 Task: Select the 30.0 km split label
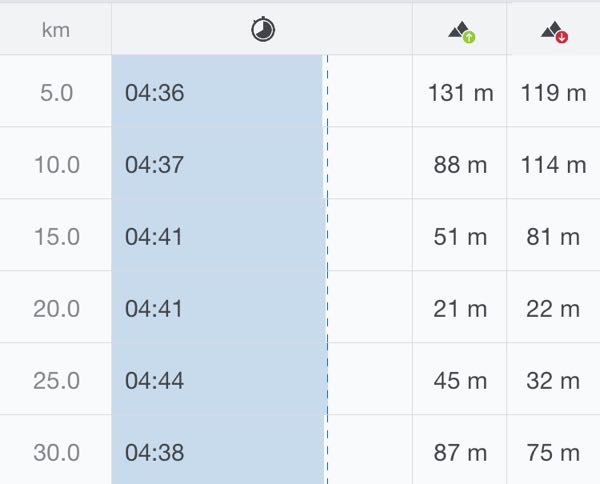tap(56, 452)
